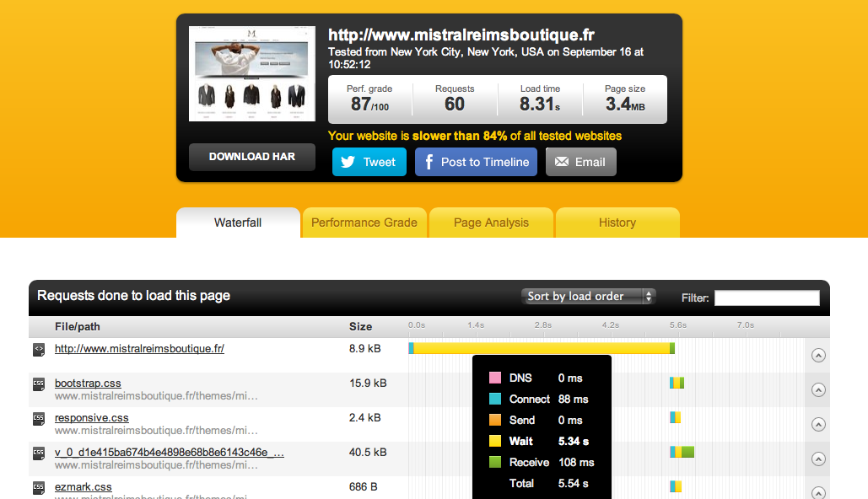This screenshot has height=499, width=868.
Task: Click the timing bar for the v_0_d1e415ba row
Action: coord(682,452)
